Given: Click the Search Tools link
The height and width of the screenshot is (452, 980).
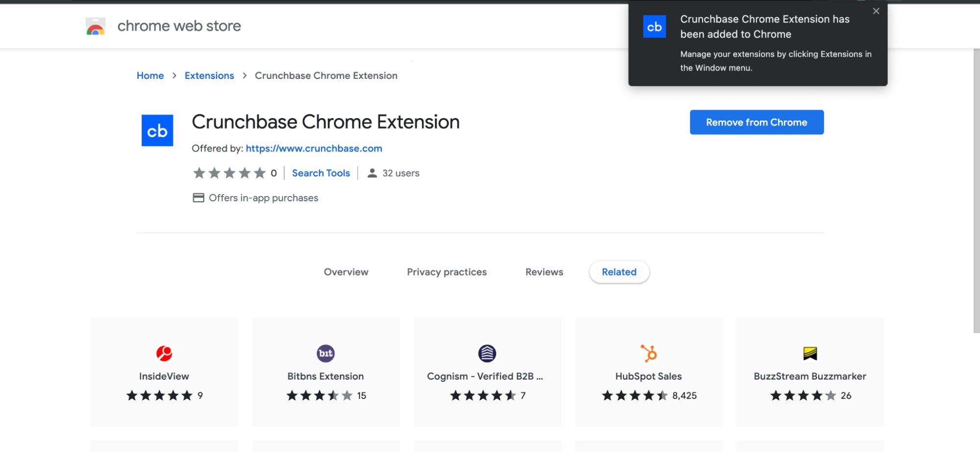Looking at the screenshot, I should 321,173.
